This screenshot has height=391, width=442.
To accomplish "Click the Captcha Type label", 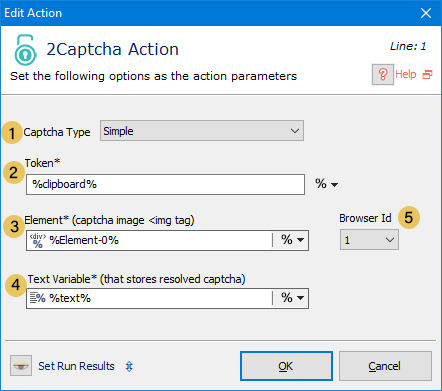I will click(x=57, y=132).
